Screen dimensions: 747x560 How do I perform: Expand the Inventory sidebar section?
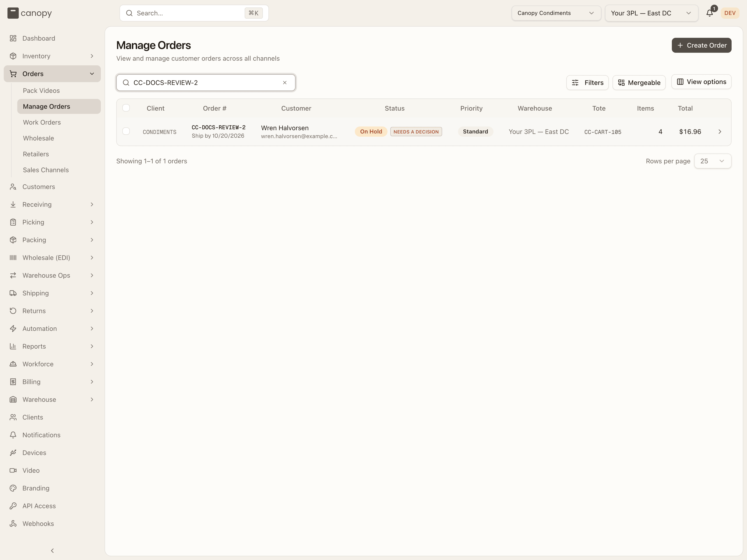[x=52, y=56]
